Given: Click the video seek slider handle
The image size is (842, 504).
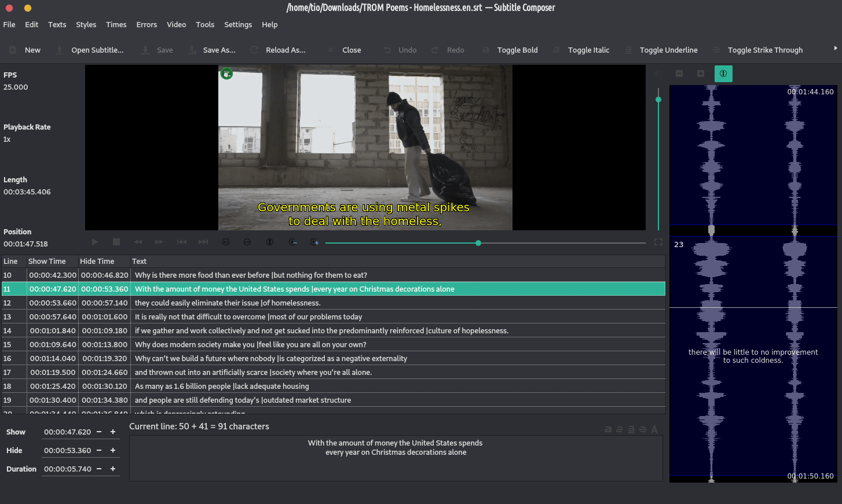Looking at the screenshot, I should point(478,243).
